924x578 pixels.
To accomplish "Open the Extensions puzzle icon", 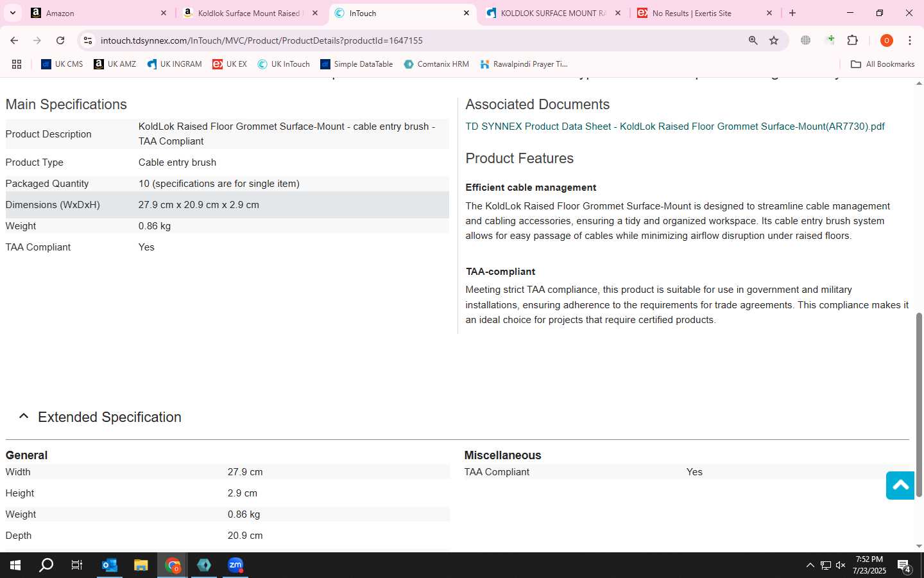I will click(853, 40).
